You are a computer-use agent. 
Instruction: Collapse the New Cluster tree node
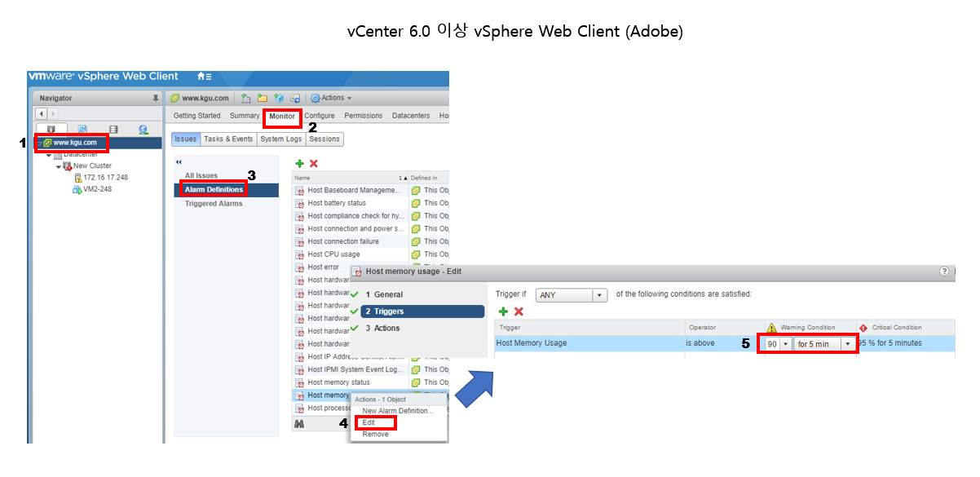(59, 166)
